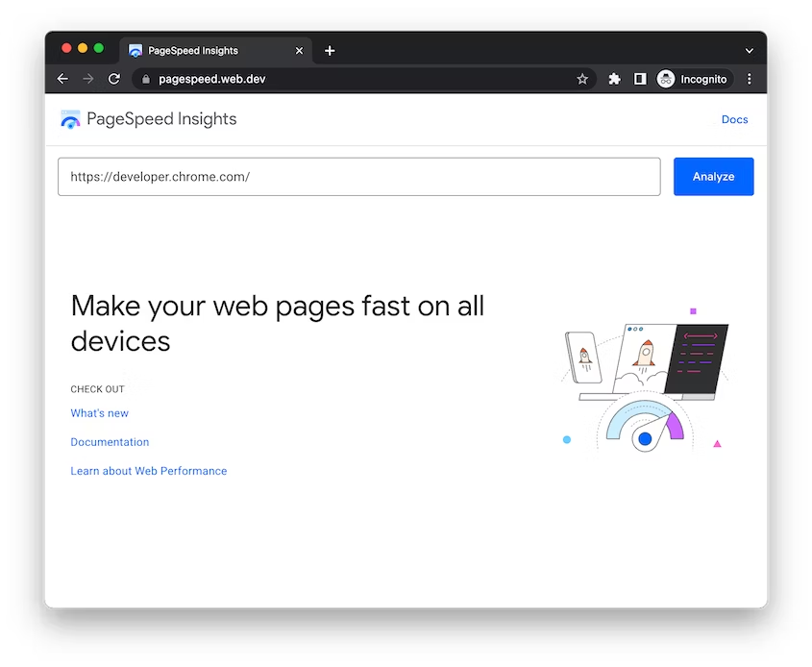This screenshot has width=812, height=667.
Task: Open the Documentation link
Action: (x=110, y=442)
